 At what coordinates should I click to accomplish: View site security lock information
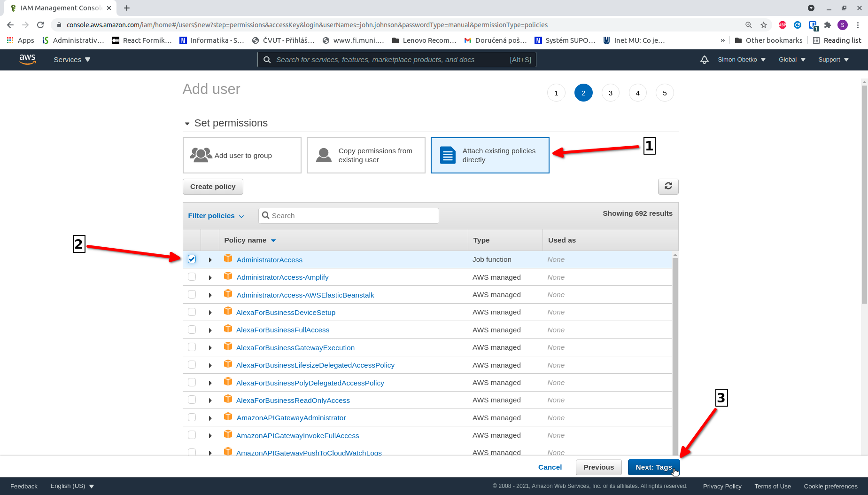[59, 25]
